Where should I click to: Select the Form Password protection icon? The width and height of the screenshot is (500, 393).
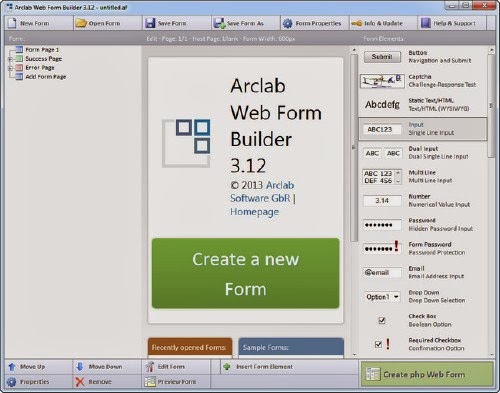(382, 248)
